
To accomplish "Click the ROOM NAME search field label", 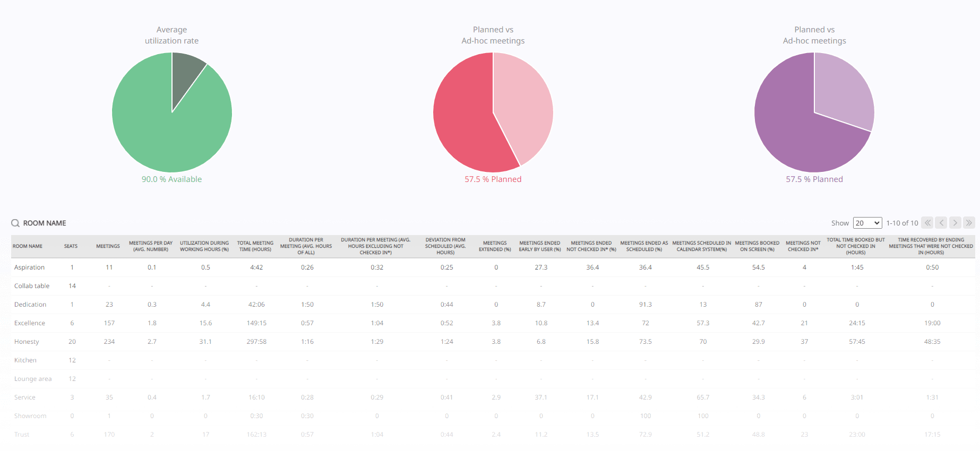I will (45, 223).
